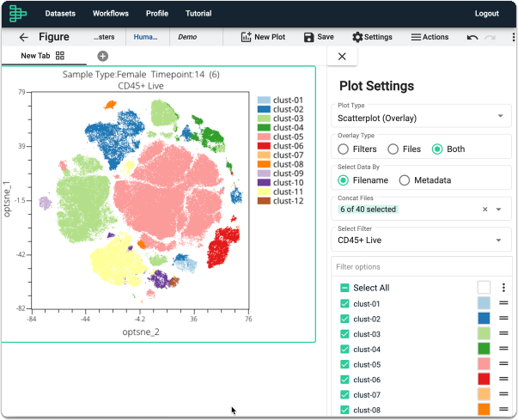Uncheck the clust-03 checkbox
The height and width of the screenshot is (420, 518).
point(344,334)
